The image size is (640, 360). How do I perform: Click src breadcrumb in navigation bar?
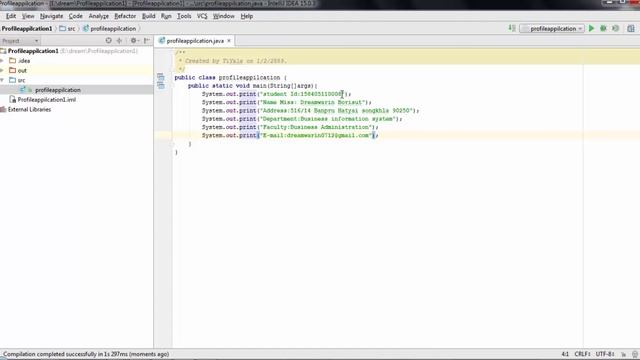[67, 29]
